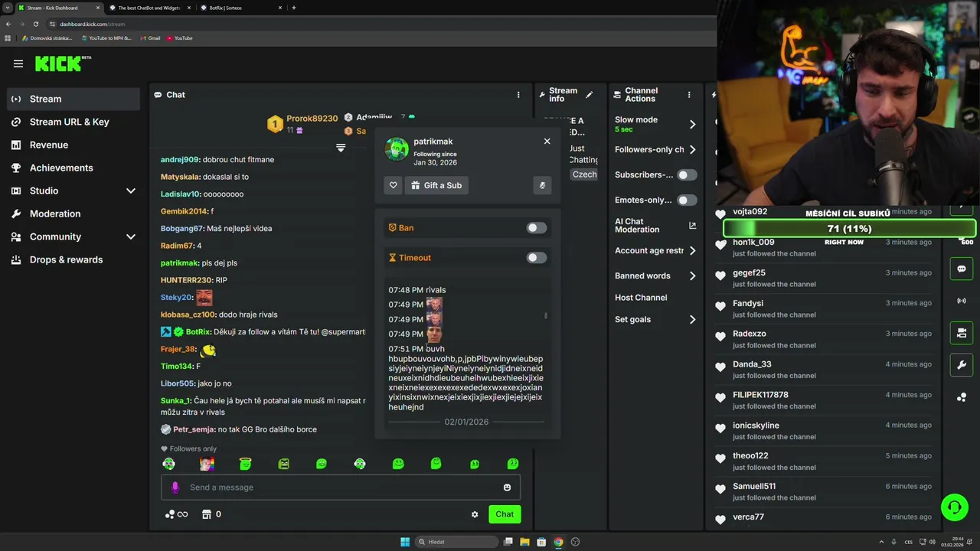Click the shop icon beside 0
This screenshot has width=980, height=551.
click(206, 514)
